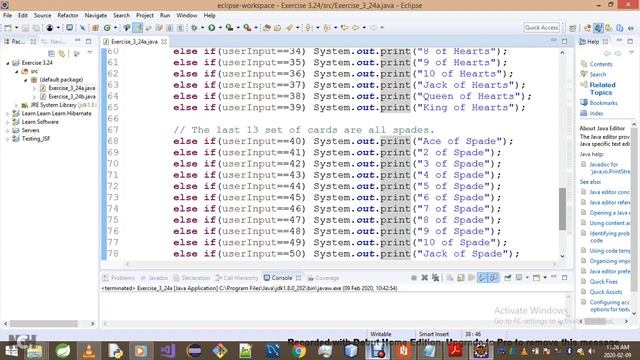Select Exercise_3_24b.java in Package Explorer
640x360 pixels.
tap(71, 97)
